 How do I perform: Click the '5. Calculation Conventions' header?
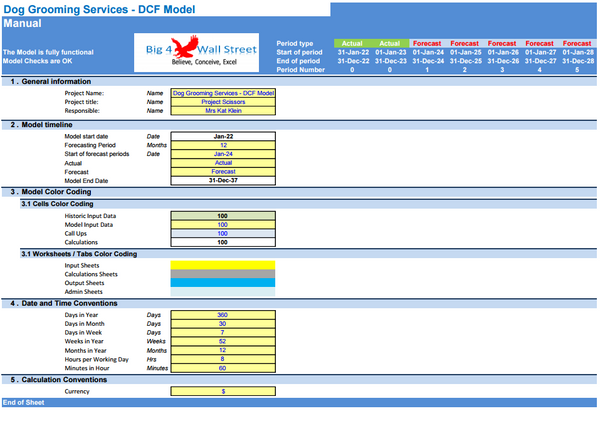point(299,380)
